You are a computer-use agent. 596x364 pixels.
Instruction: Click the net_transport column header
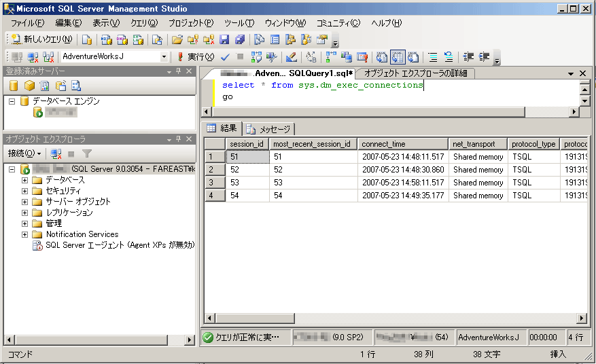pos(478,144)
